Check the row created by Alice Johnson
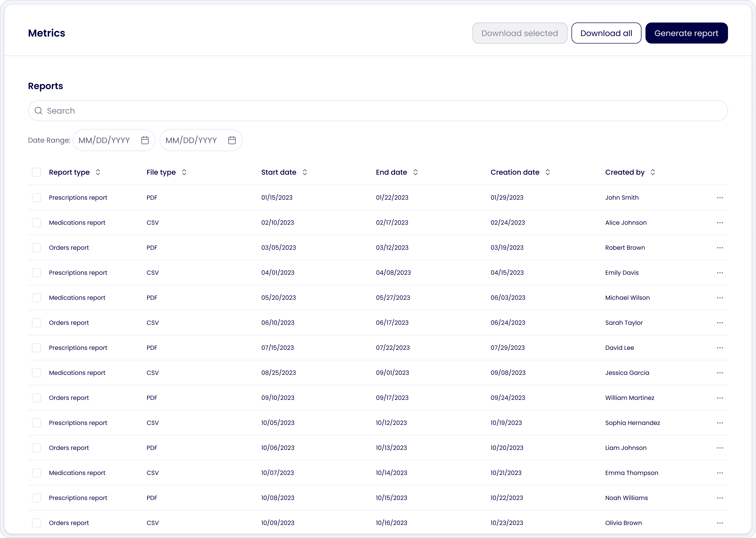The height and width of the screenshot is (538, 756). click(x=36, y=223)
